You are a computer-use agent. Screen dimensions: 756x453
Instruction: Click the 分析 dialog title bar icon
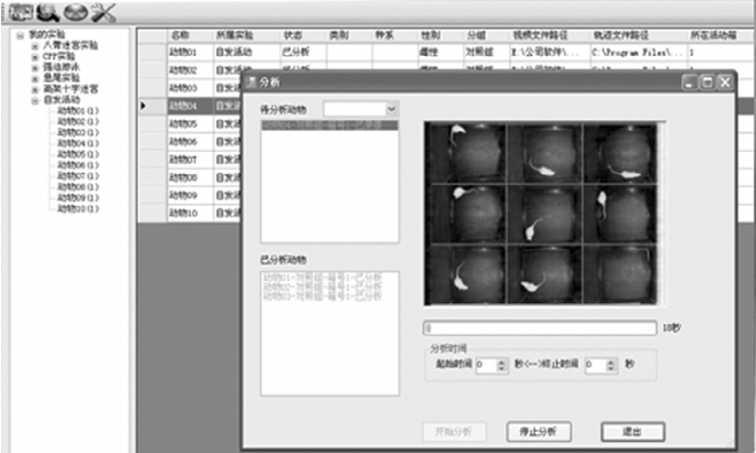[x=251, y=82]
